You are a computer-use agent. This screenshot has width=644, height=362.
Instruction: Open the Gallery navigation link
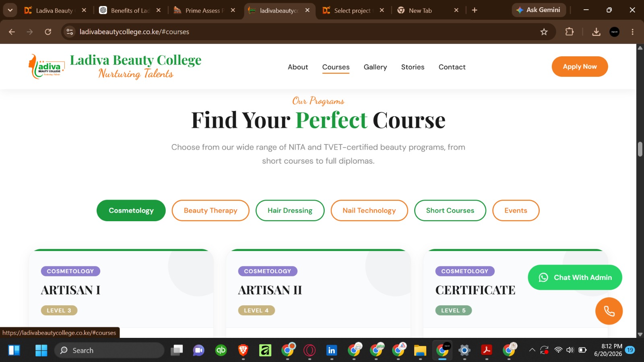[x=375, y=67]
